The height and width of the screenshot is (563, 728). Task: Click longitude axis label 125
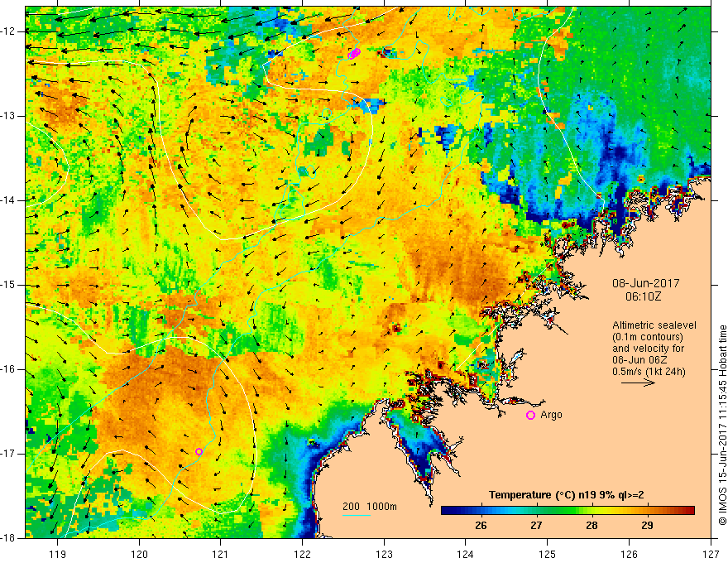click(547, 554)
